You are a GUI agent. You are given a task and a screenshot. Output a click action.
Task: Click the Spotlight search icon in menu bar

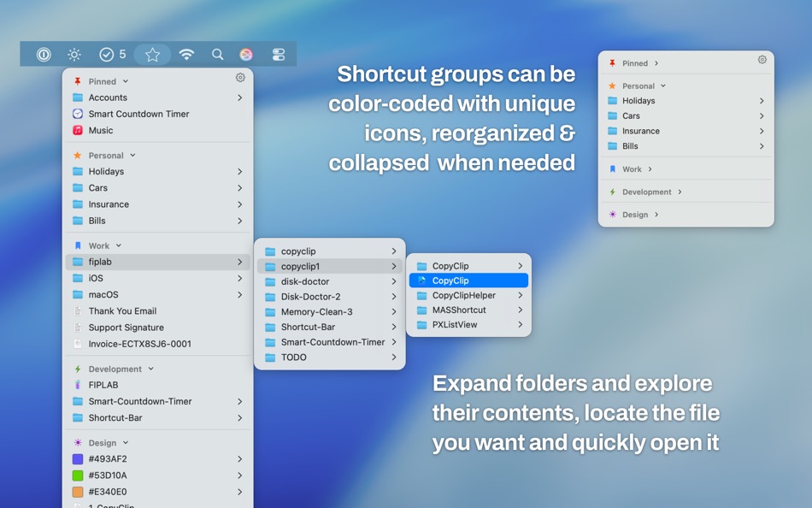tap(218, 54)
